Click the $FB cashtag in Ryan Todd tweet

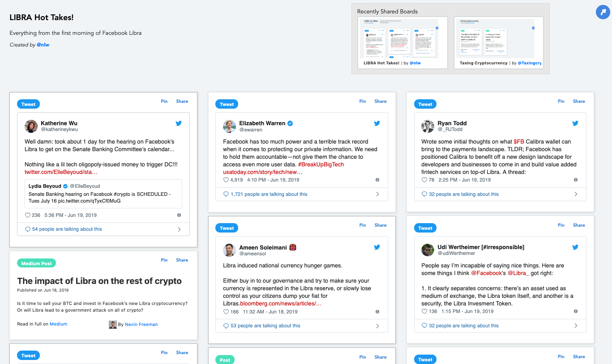(x=519, y=142)
